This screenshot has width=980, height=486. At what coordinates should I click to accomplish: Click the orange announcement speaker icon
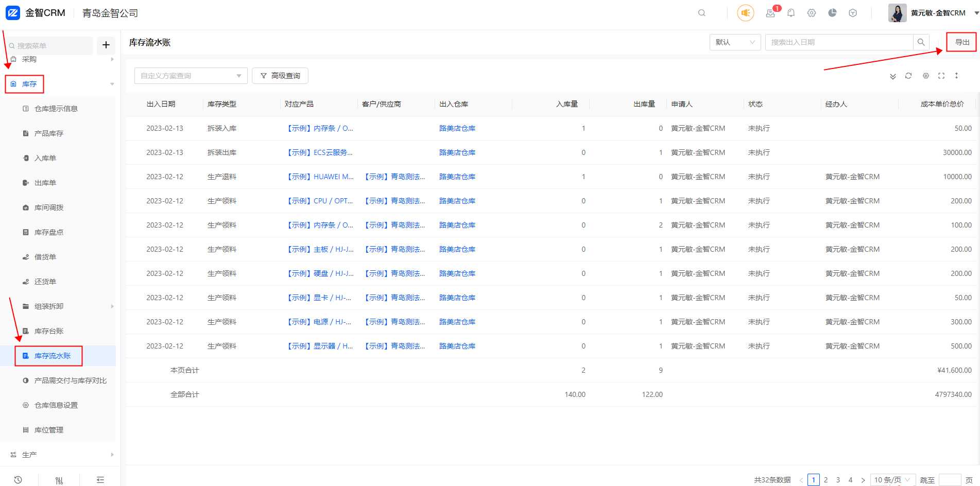click(x=746, y=13)
